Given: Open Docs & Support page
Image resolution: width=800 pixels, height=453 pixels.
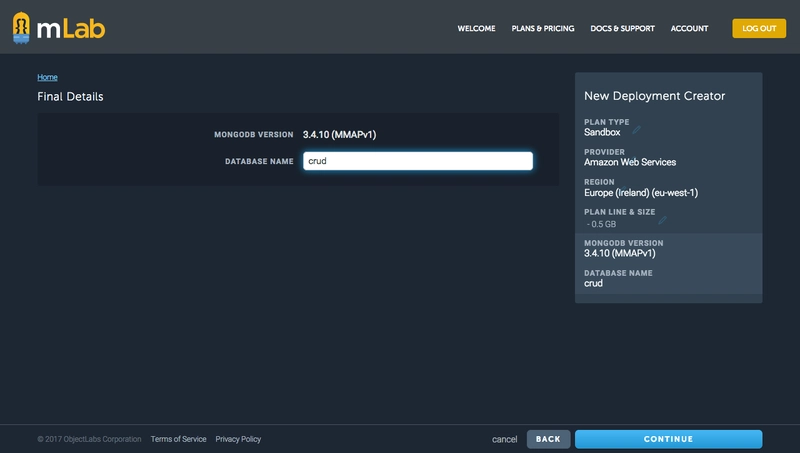Looking at the screenshot, I should 622,29.
